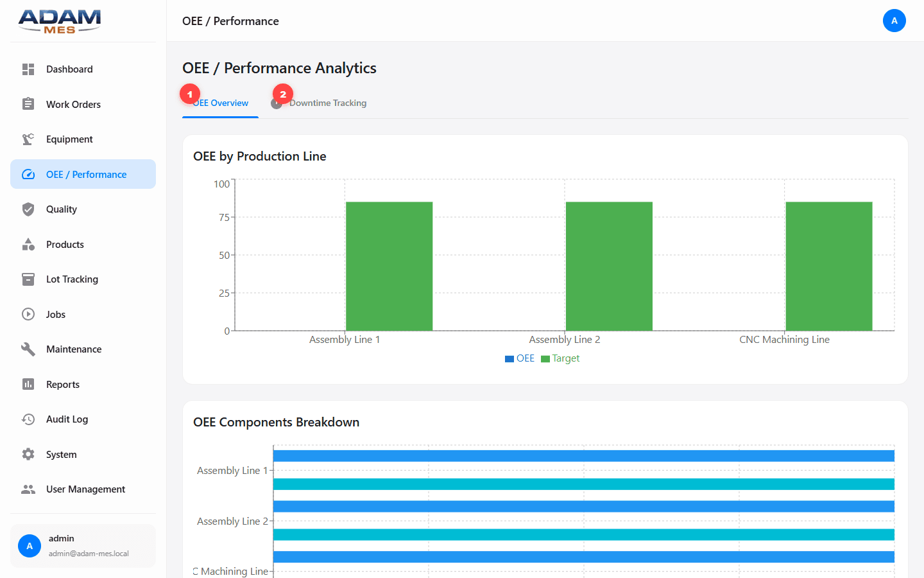Toggle the OEE series in the chart legend

[x=520, y=358]
